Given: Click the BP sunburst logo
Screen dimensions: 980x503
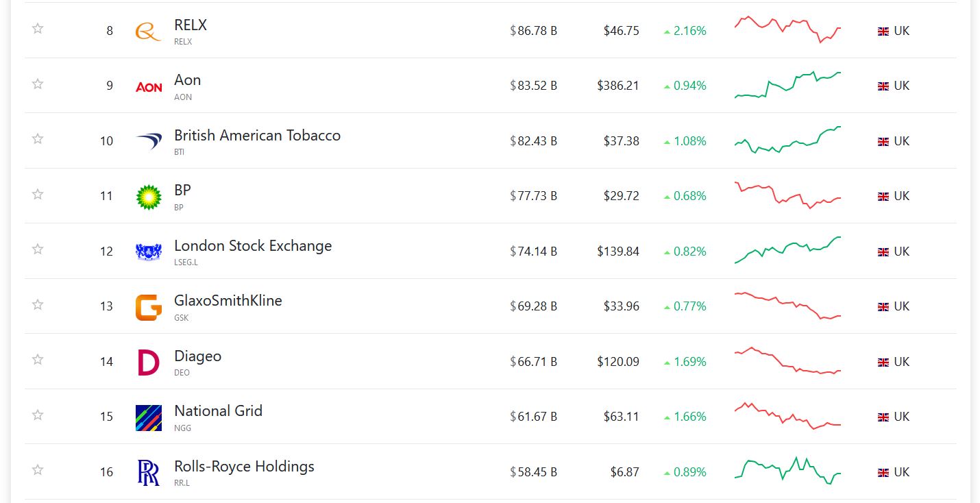Looking at the screenshot, I should click(149, 197).
